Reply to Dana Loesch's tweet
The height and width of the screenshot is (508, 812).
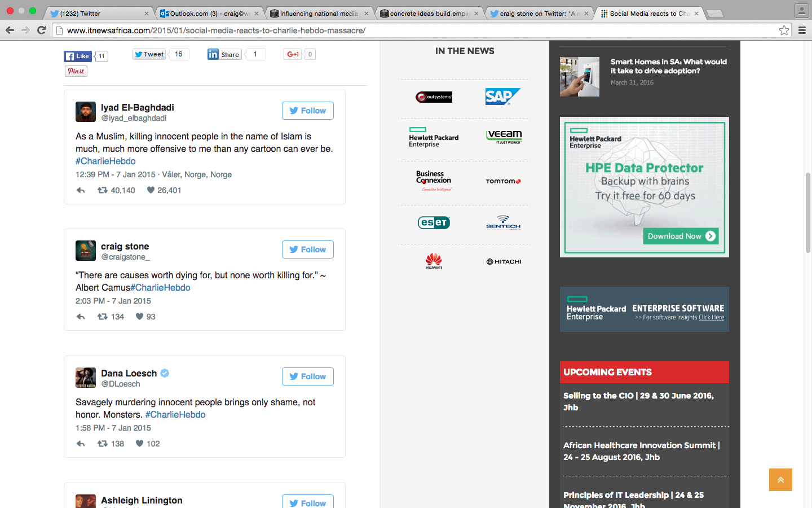81,444
